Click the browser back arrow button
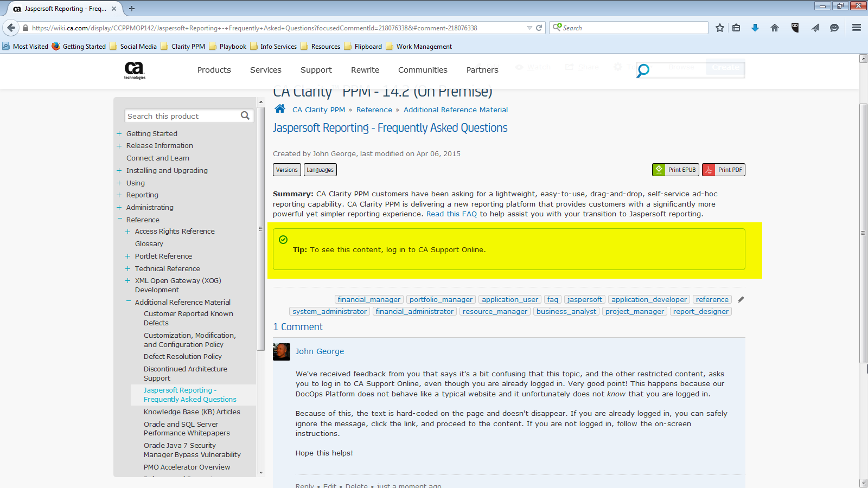Image resolution: width=868 pixels, height=488 pixels. [11, 28]
